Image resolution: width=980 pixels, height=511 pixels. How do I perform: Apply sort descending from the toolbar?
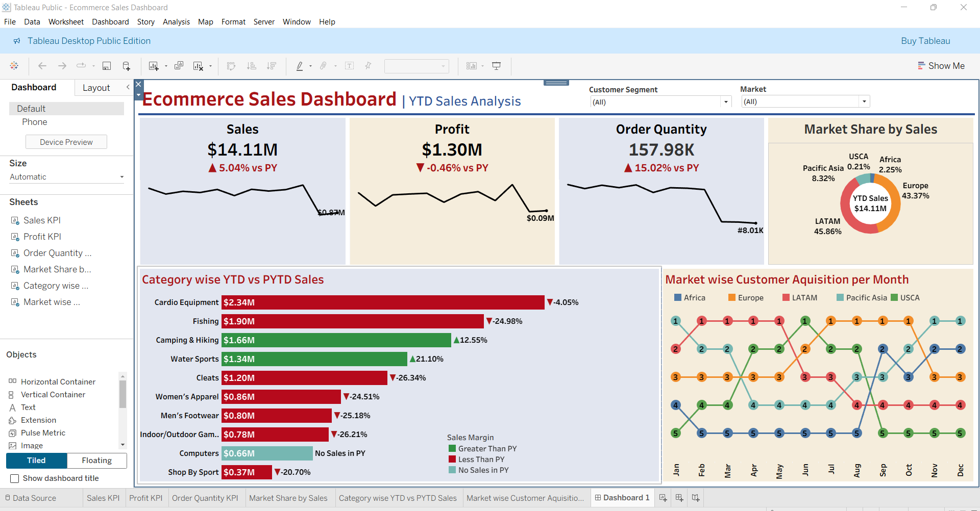272,66
